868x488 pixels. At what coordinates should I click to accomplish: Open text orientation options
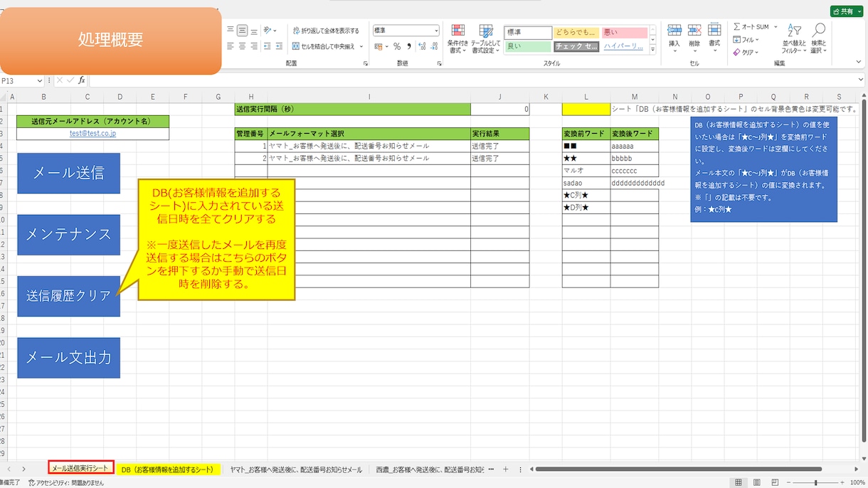point(270,31)
